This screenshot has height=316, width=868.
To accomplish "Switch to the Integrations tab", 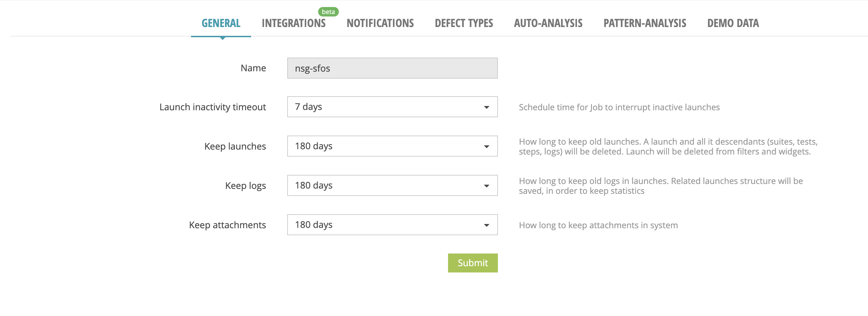I will point(293,23).
